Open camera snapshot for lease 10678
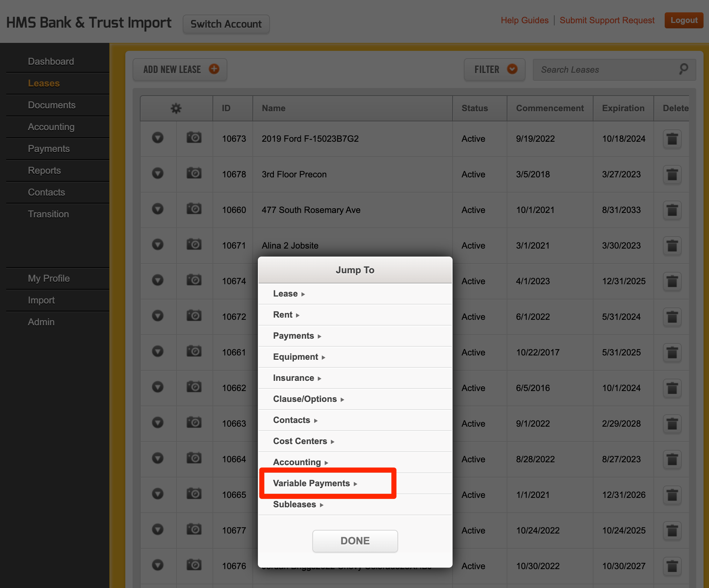This screenshot has height=588, width=709. (x=194, y=173)
